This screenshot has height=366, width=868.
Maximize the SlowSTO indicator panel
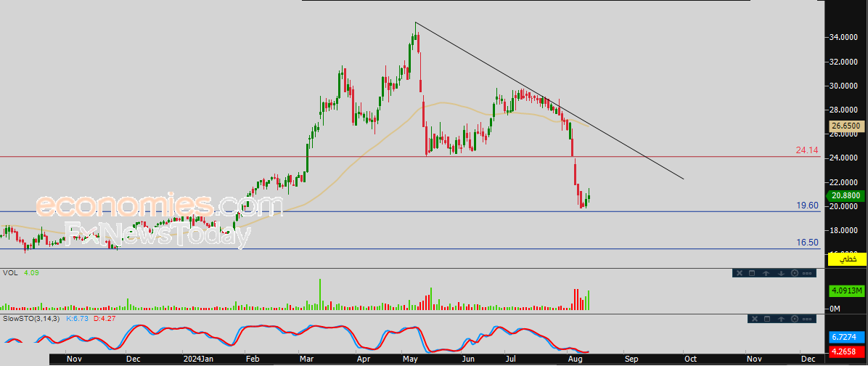coord(767,319)
